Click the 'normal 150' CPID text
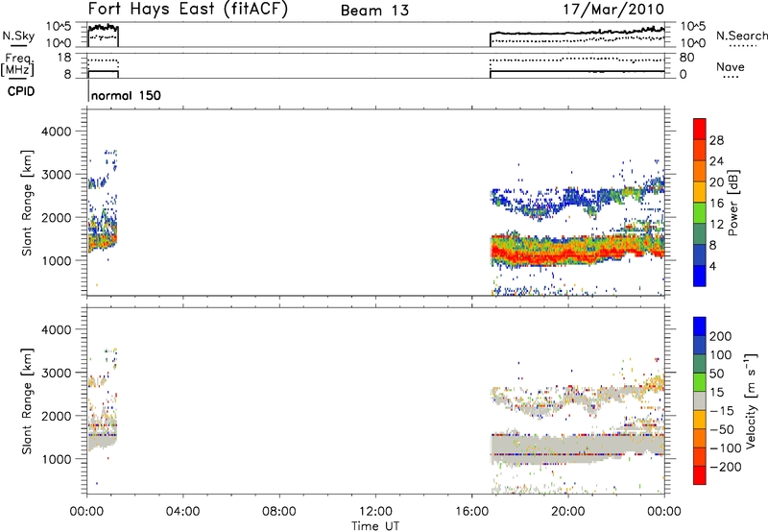The image size is (768, 532). tap(127, 95)
